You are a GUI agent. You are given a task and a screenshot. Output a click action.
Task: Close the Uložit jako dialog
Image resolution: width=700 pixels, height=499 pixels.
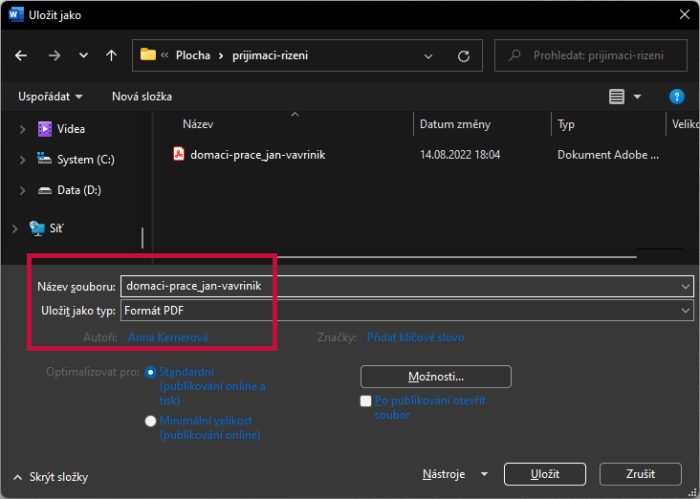coord(684,15)
